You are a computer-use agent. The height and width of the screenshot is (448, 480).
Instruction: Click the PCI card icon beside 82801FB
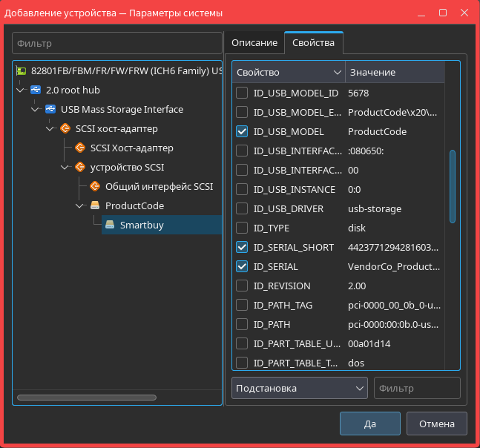coord(22,71)
